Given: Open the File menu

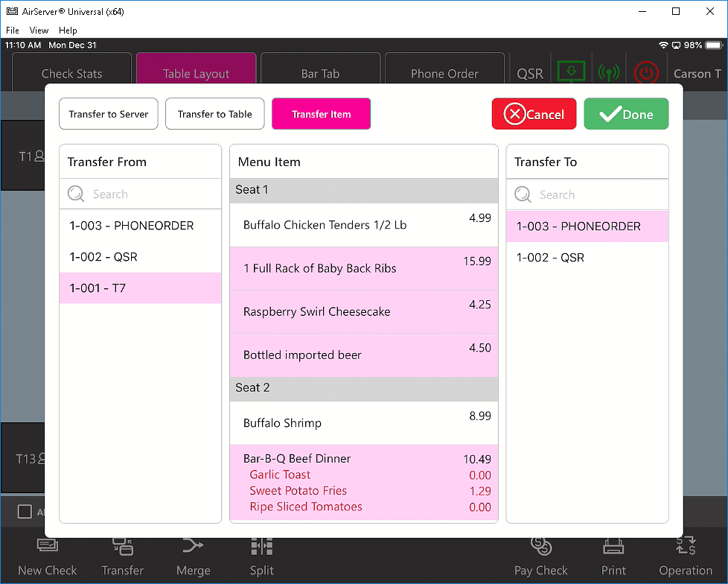Looking at the screenshot, I should (13, 31).
